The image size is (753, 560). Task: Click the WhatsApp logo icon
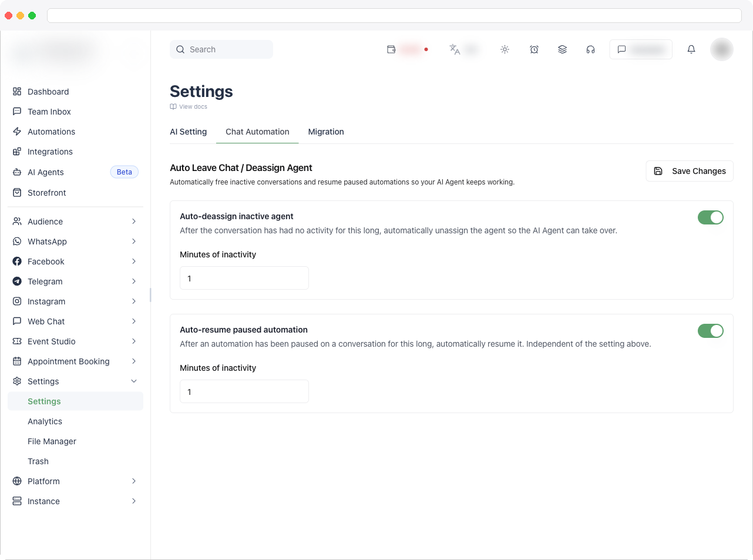click(x=17, y=242)
